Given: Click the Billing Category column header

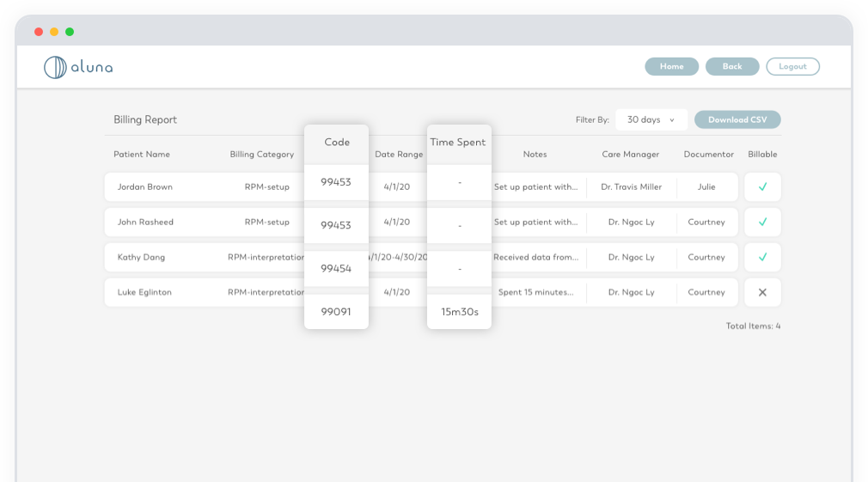Looking at the screenshot, I should (261, 155).
